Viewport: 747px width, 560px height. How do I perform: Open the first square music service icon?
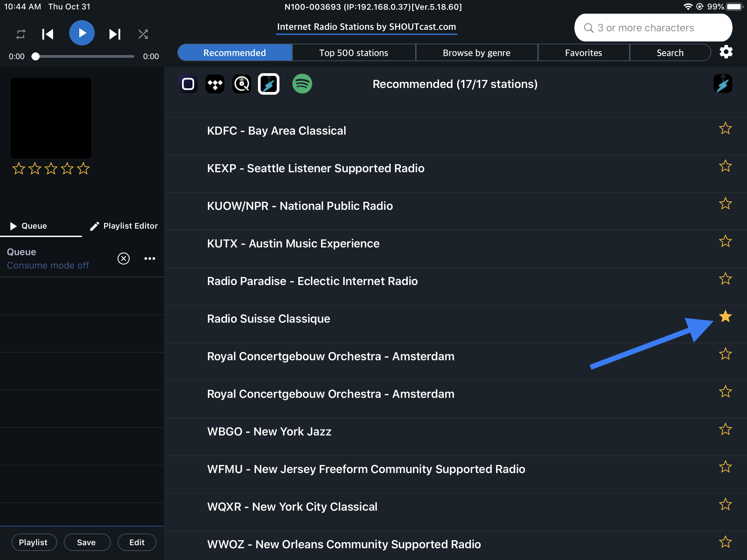click(188, 84)
